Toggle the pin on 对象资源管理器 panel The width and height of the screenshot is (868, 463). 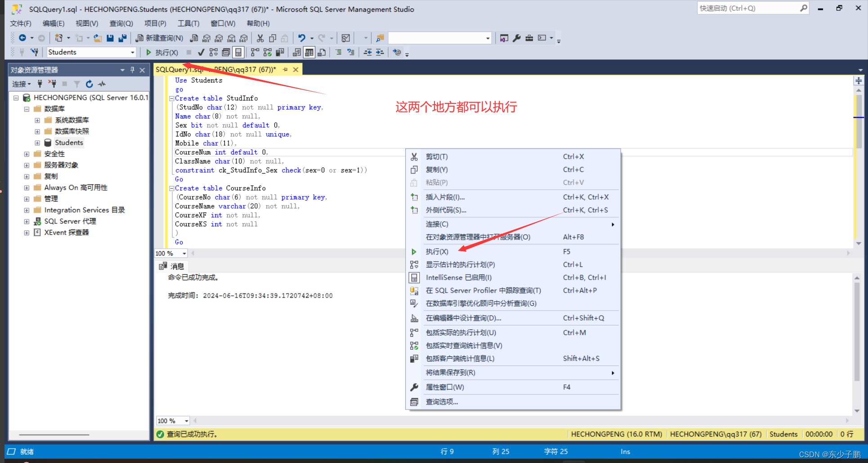point(132,70)
